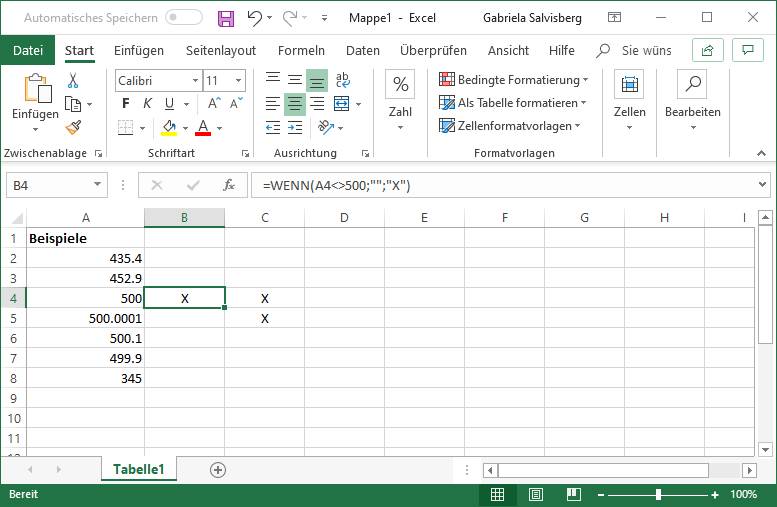Click the Cut scissors icon

point(73,81)
